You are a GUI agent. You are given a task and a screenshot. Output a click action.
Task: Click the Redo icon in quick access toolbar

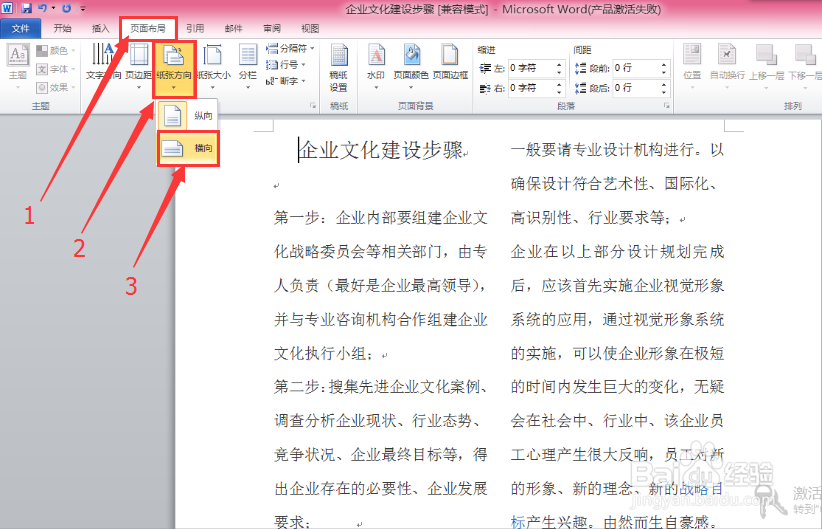(x=66, y=8)
